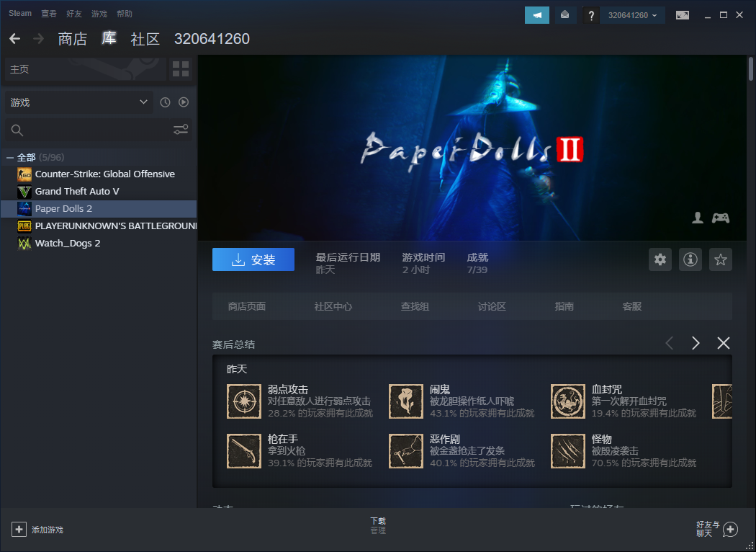
Task: Switch to the 社区 tab
Action: [145, 39]
